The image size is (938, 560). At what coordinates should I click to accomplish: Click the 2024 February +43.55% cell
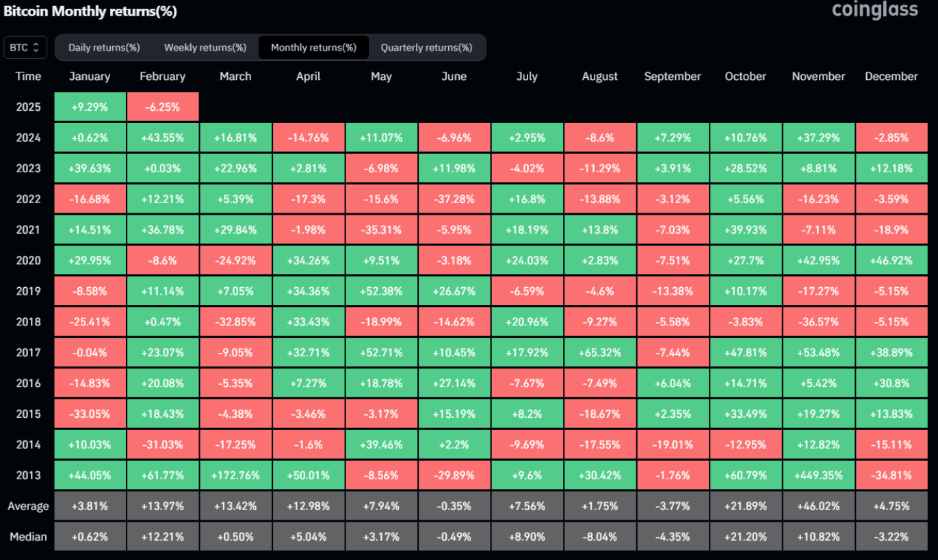[x=163, y=137]
